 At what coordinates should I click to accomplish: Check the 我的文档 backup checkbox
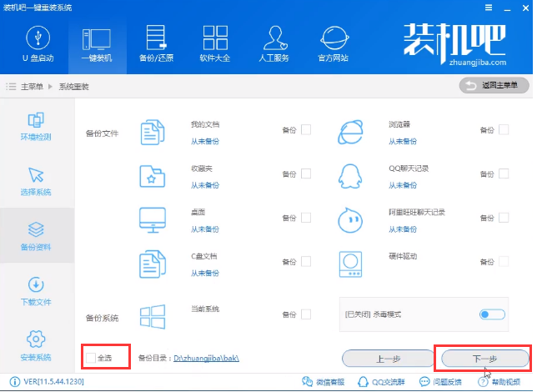[306, 129]
